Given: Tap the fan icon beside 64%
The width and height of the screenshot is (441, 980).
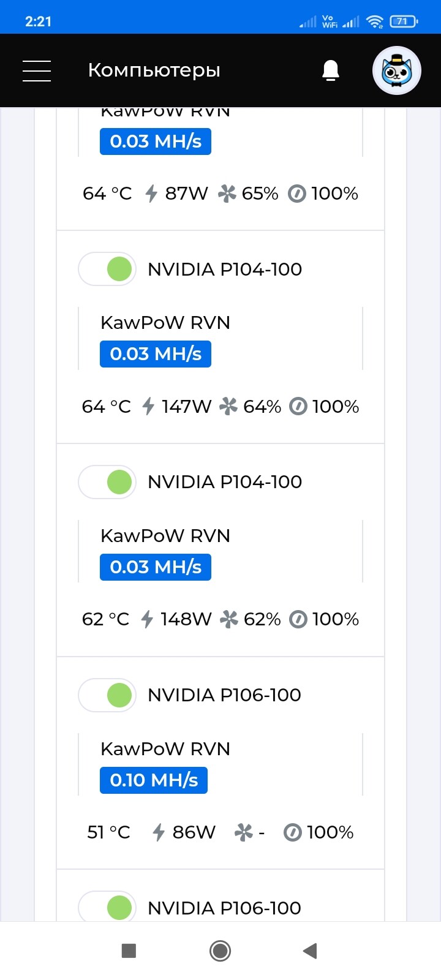Looking at the screenshot, I should pos(228,406).
